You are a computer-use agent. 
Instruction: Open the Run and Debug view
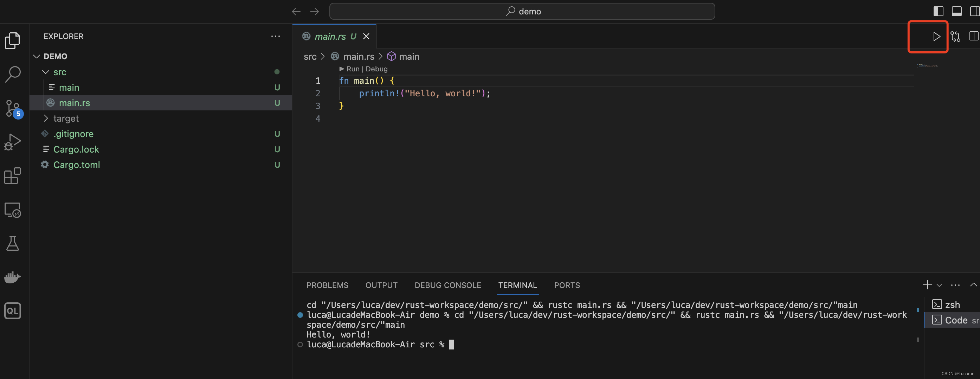[x=13, y=142]
